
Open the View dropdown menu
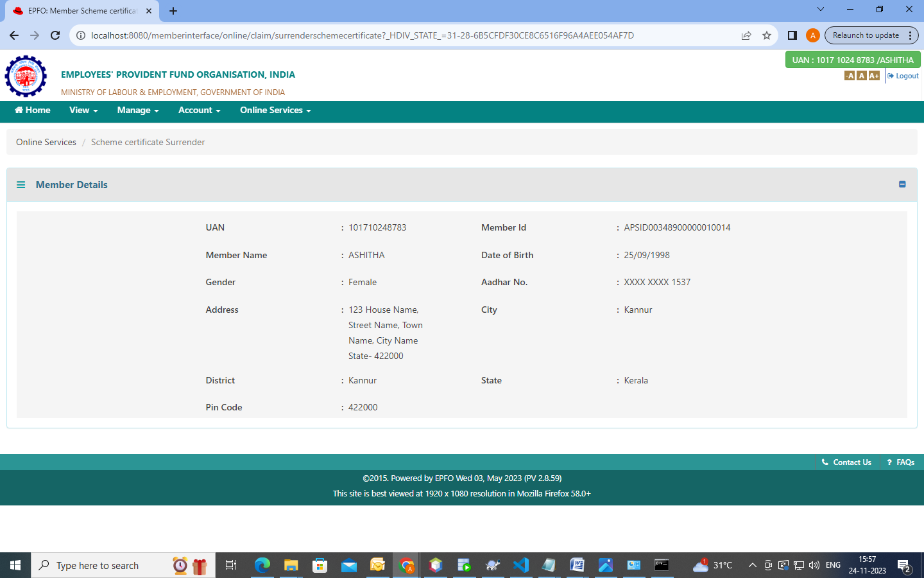83,110
